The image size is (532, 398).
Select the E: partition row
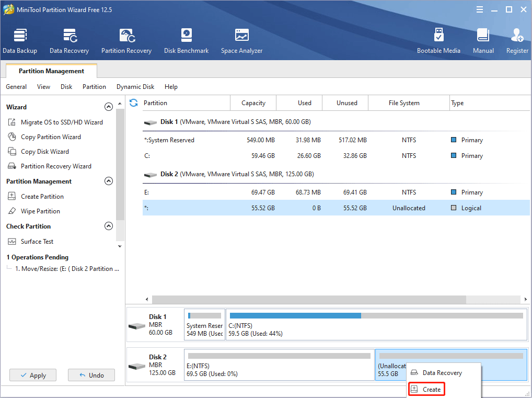pyautogui.click(x=336, y=192)
